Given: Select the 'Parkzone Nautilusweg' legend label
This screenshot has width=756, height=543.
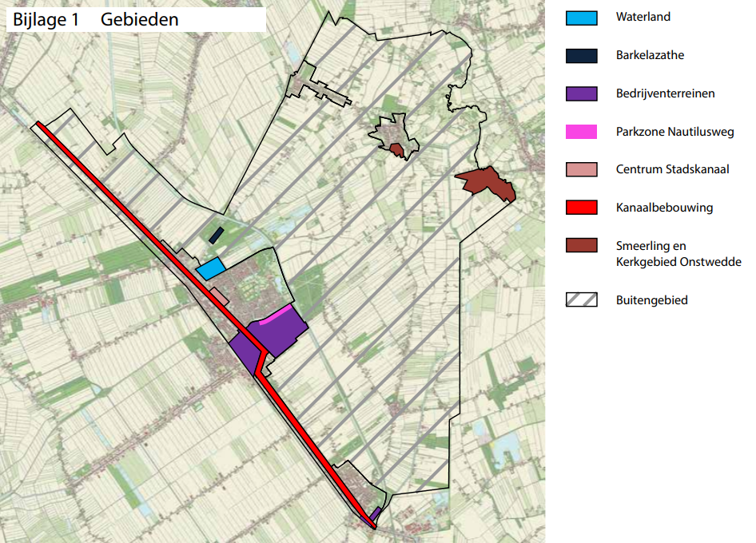Looking at the screenshot, I should coord(675,132).
